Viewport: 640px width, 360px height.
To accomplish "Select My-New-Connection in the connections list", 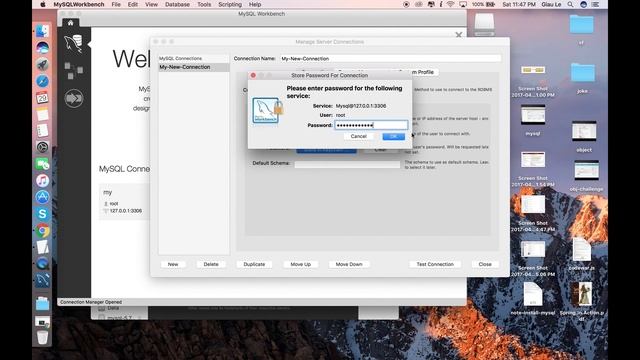I will pyautogui.click(x=194, y=67).
